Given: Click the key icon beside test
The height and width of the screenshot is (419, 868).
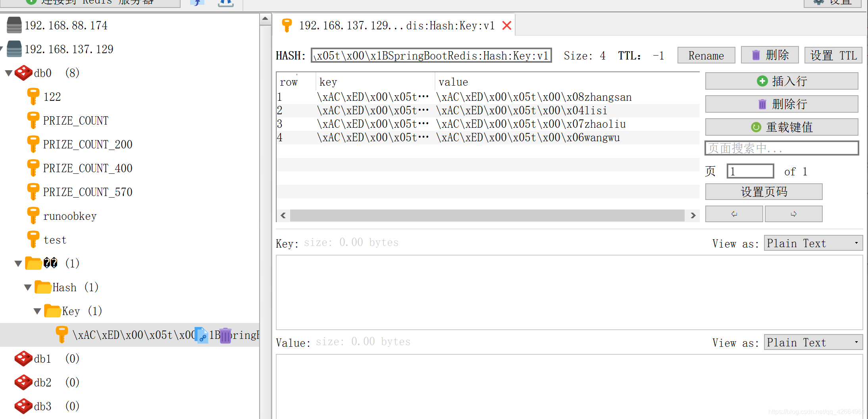Looking at the screenshot, I should tap(33, 239).
